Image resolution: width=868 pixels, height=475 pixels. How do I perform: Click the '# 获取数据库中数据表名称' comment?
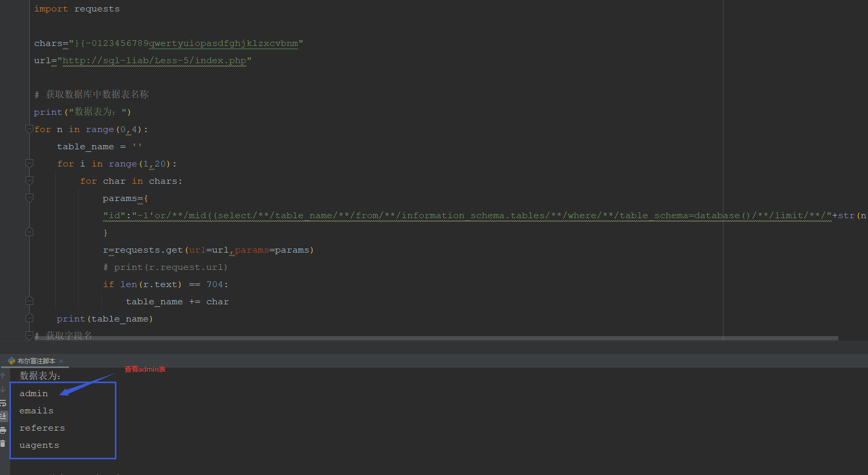click(91, 94)
